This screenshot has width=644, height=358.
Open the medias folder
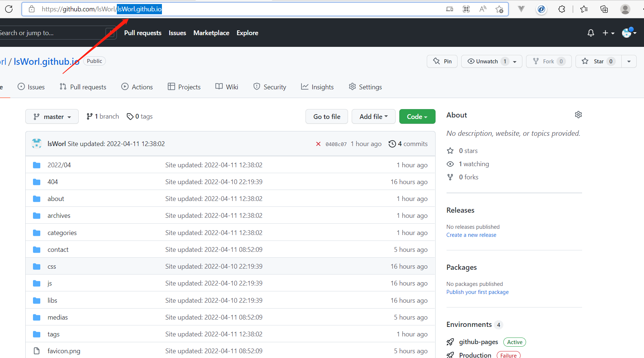coord(58,317)
